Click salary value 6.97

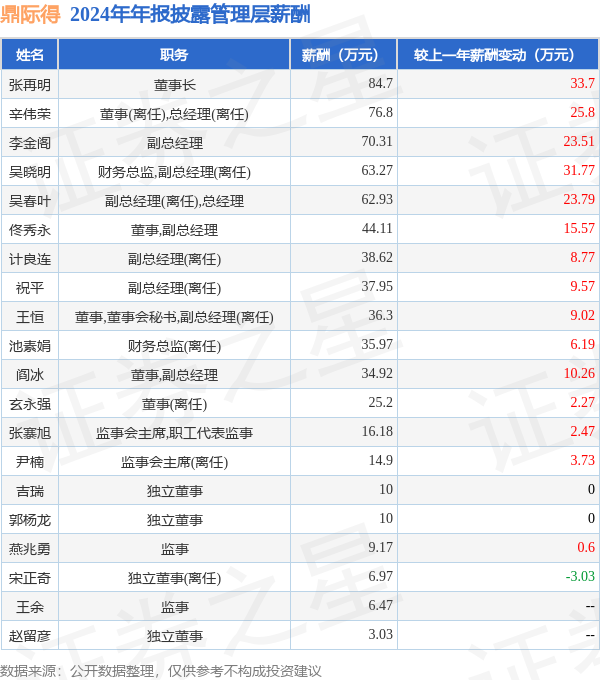pyautogui.click(x=380, y=577)
